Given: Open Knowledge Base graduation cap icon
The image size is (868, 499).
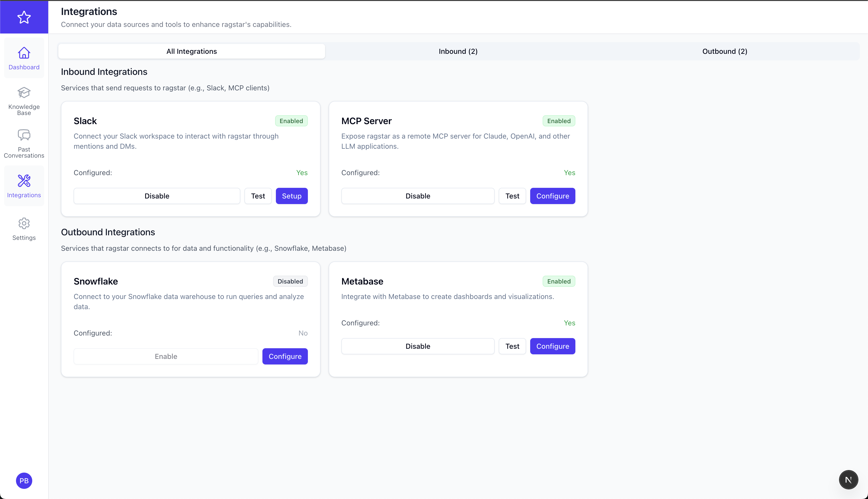Looking at the screenshot, I should point(24,93).
